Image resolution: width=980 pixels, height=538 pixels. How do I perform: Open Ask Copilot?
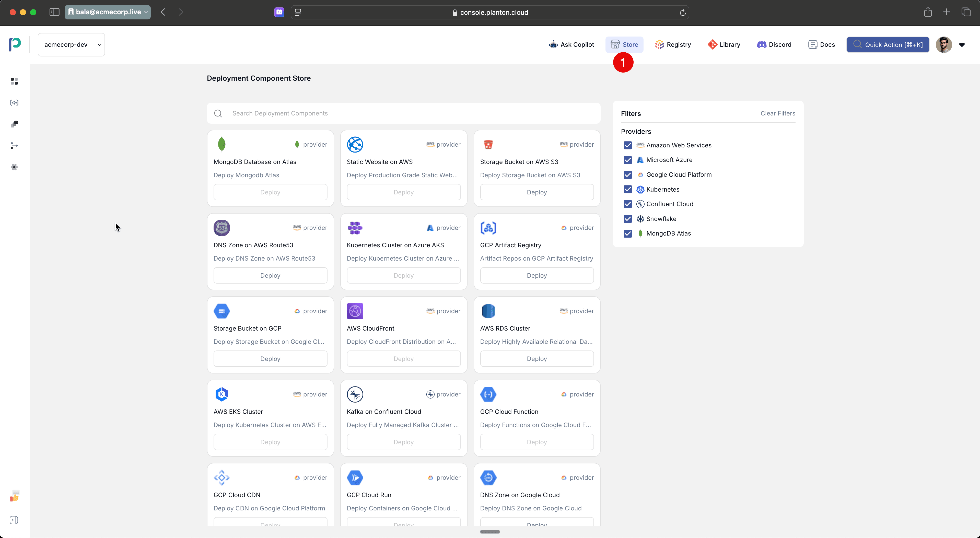tap(571, 44)
